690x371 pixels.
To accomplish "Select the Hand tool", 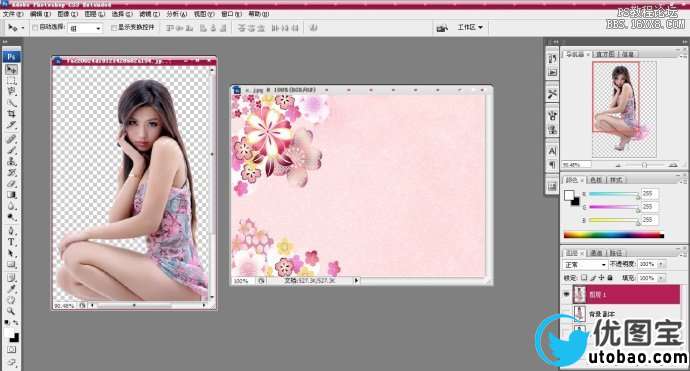I will [x=11, y=300].
